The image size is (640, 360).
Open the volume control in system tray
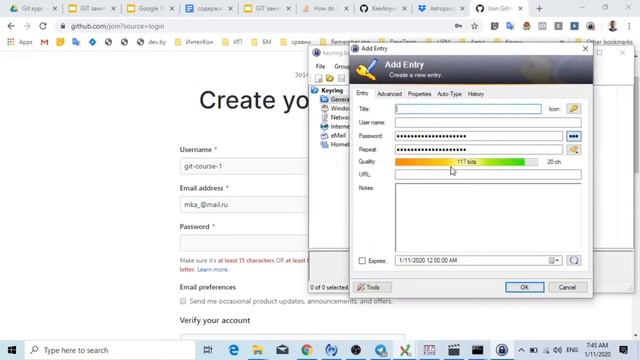click(558, 350)
